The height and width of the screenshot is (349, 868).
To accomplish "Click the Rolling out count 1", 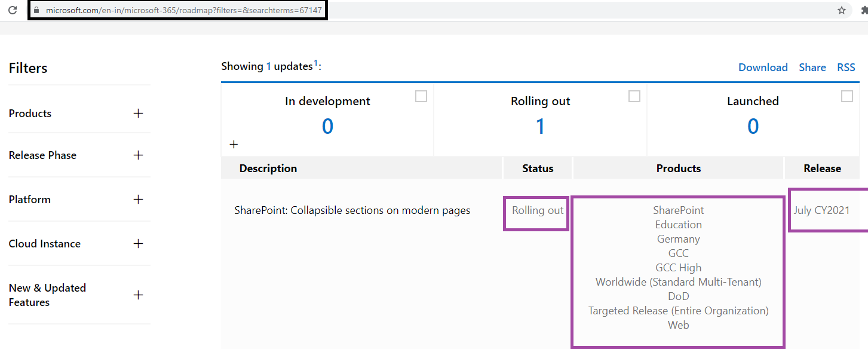I will pos(540,127).
